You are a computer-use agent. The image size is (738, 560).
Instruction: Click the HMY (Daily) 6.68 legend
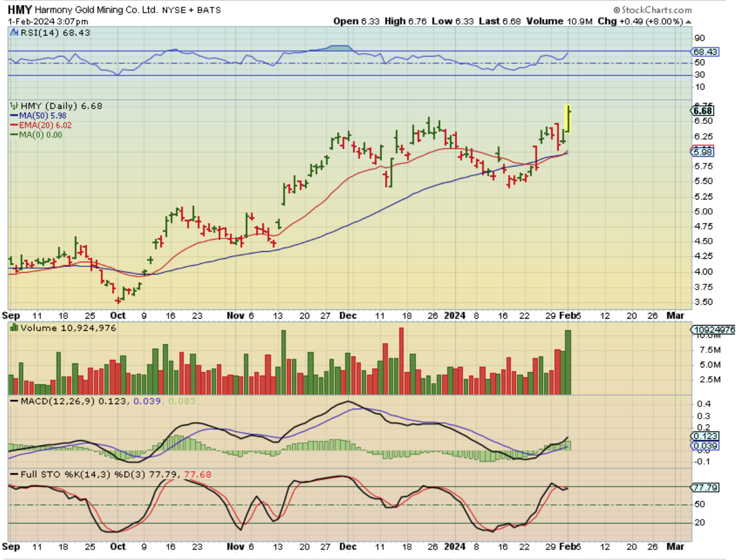click(61, 106)
